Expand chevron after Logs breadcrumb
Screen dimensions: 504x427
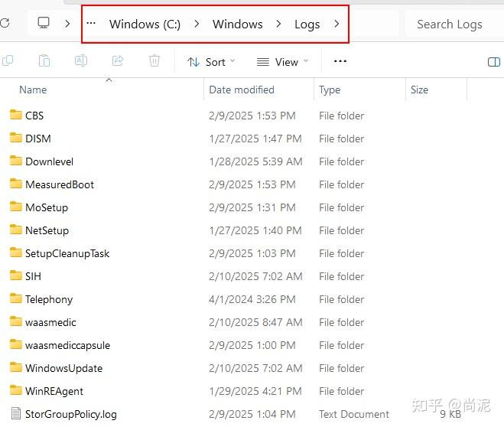click(337, 24)
